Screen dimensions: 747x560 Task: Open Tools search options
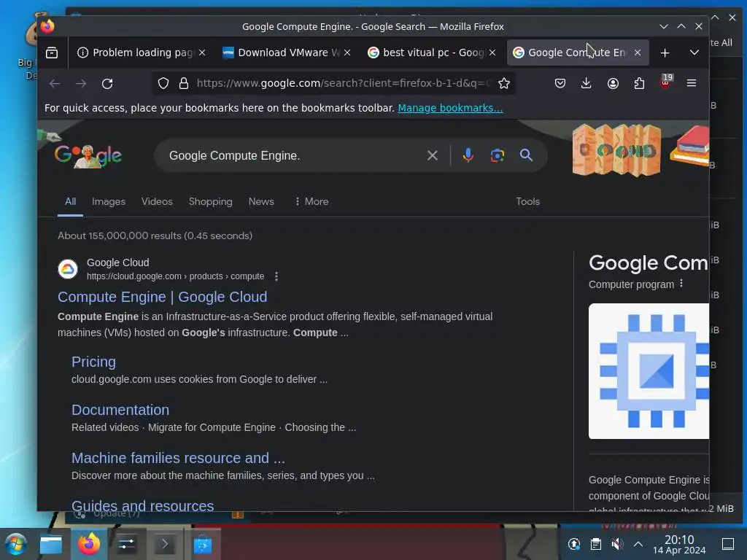(x=528, y=201)
